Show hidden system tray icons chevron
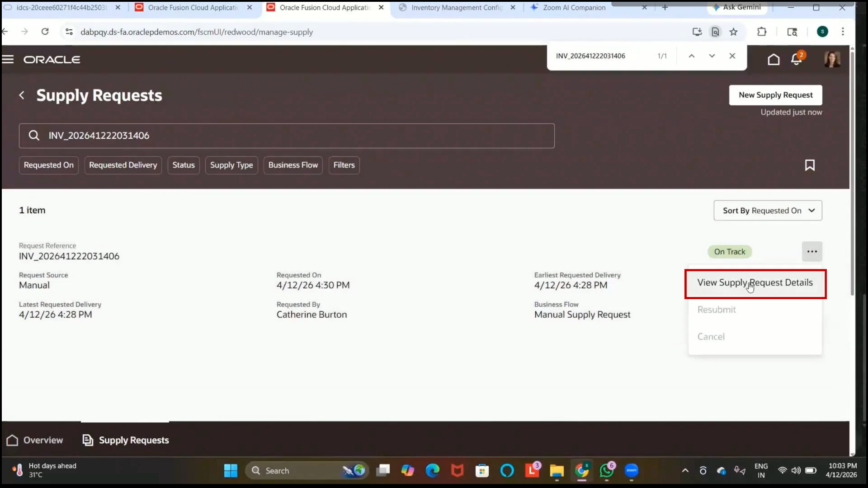This screenshot has width=868, height=488. [x=685, y=471]
